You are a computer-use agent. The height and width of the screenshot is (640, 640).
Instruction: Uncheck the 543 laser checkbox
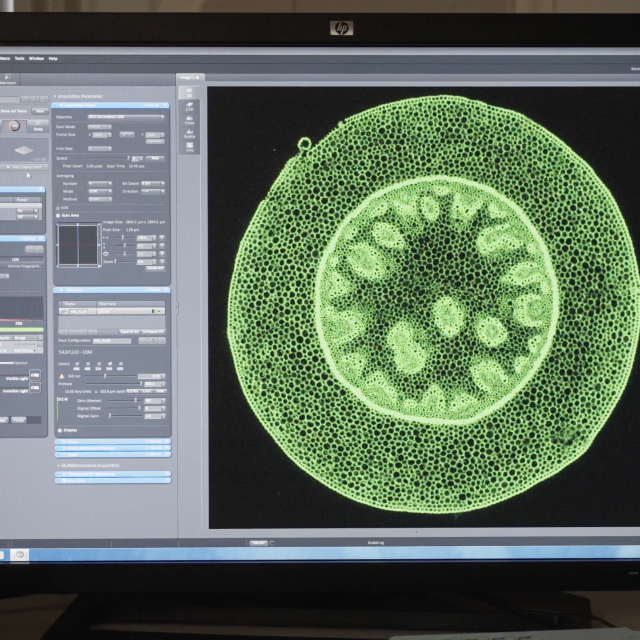pyautogui.click(x=110, y=363)
